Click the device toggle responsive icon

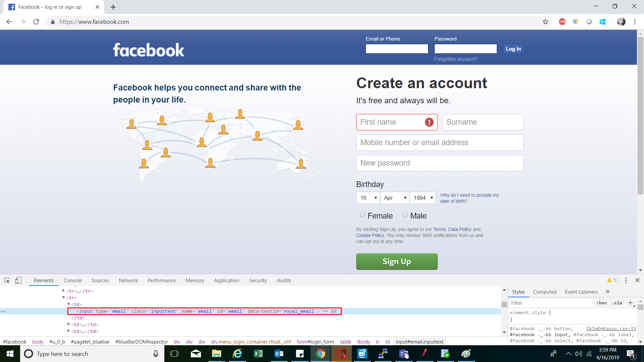18,280
